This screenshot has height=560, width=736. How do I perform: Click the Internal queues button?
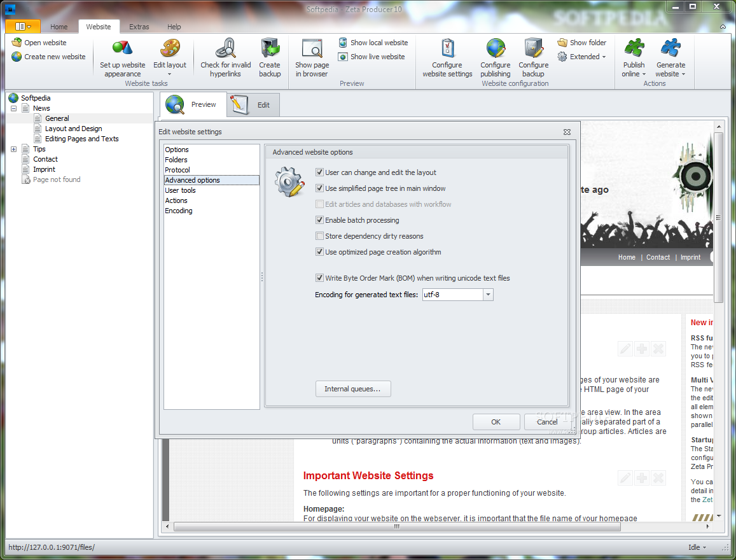point(353,389)
